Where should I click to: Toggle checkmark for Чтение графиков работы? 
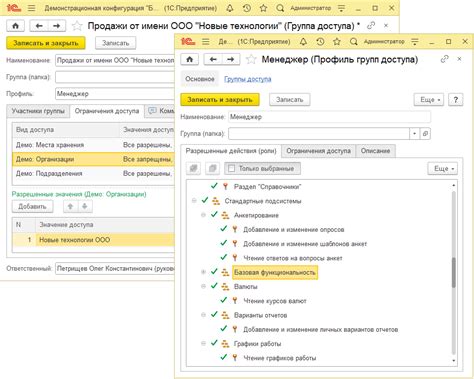pos(224,358)
